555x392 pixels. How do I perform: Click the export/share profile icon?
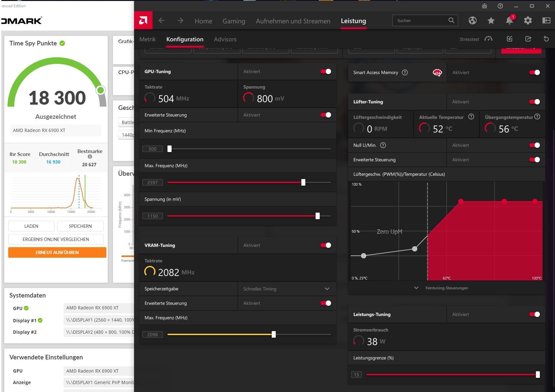(528, 39)
